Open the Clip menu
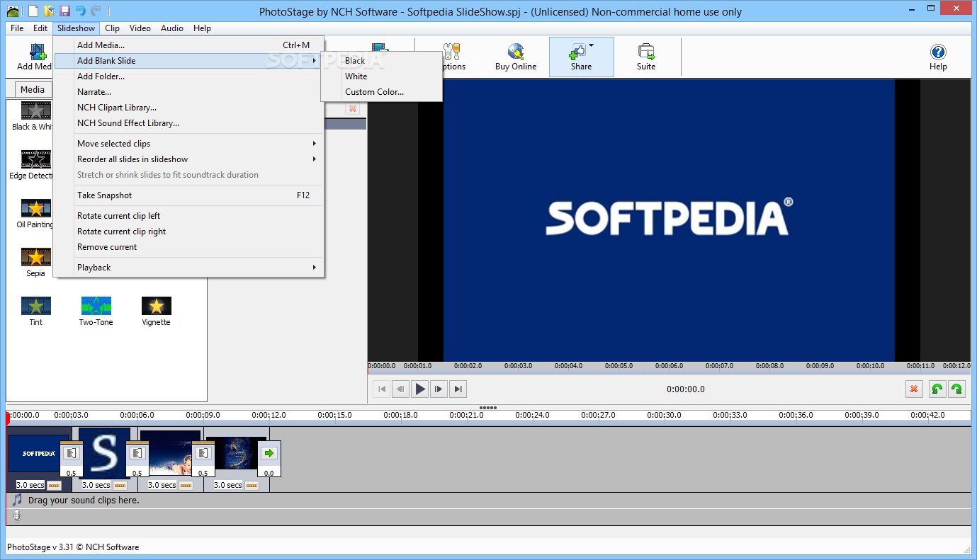Viewport: 977px width, 560px height. point(112,28)
